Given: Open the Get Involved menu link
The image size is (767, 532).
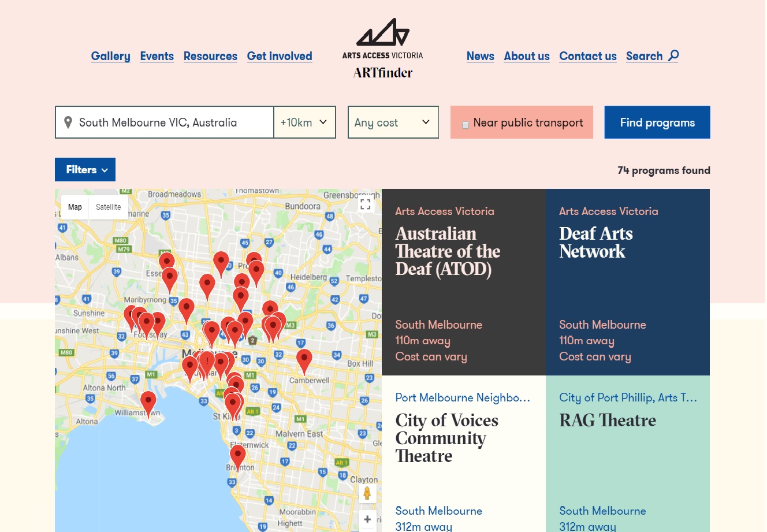Looking at the screenshot, I should point(280,56).
